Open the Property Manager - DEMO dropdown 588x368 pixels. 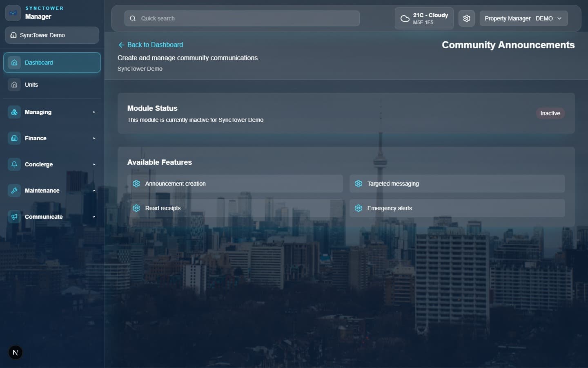point(523,18)
